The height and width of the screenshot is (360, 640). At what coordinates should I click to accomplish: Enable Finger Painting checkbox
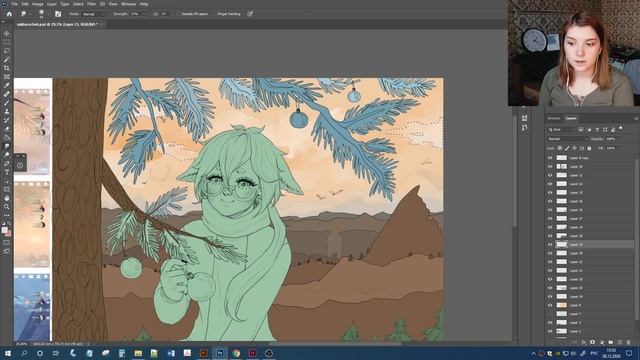tap(215, 14)
